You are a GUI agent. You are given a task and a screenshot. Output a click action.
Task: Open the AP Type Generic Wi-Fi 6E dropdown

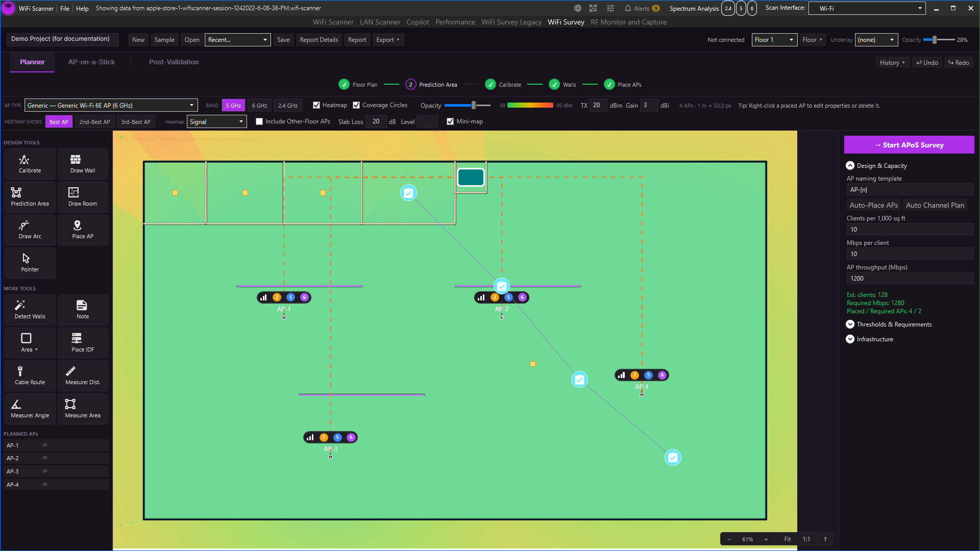click(x=111, y=106)
